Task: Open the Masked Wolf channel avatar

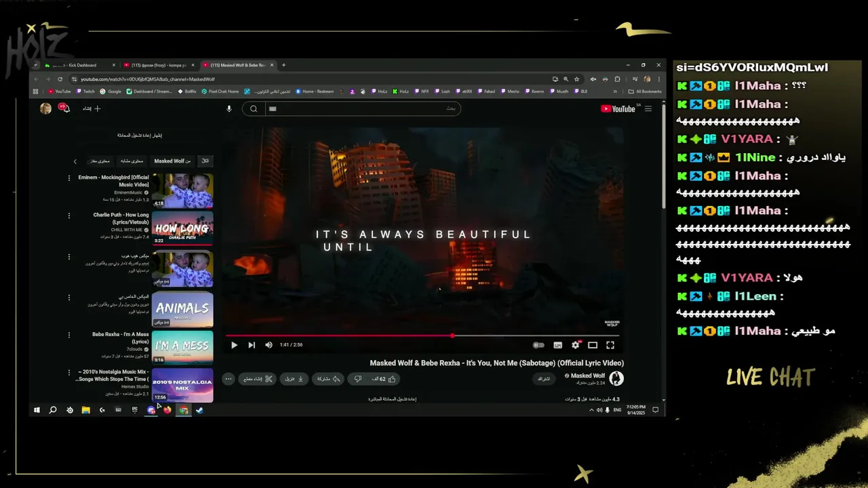Action: [x=616, y=378]
